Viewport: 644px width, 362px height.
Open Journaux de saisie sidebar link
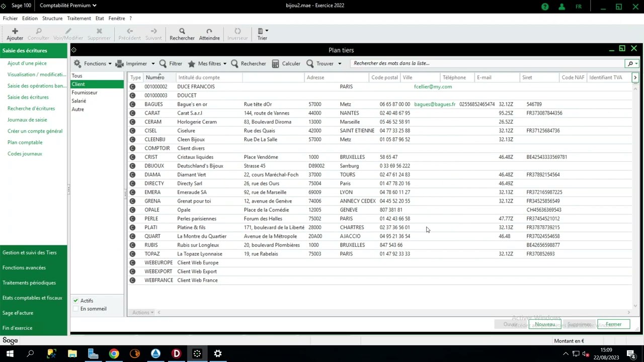(x=27, y=120)
